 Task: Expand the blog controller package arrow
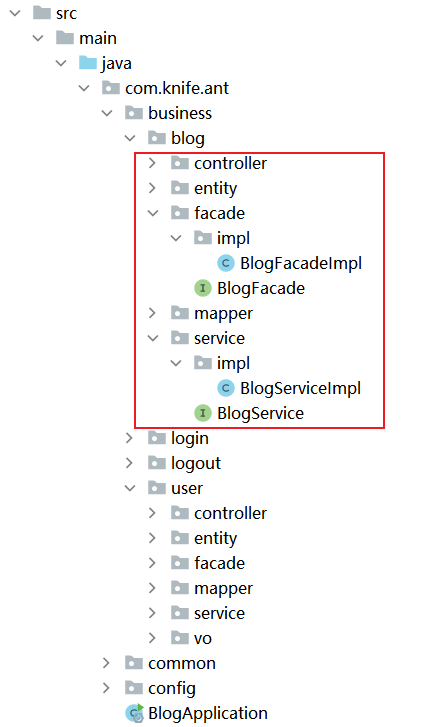(x=152, y=163)
